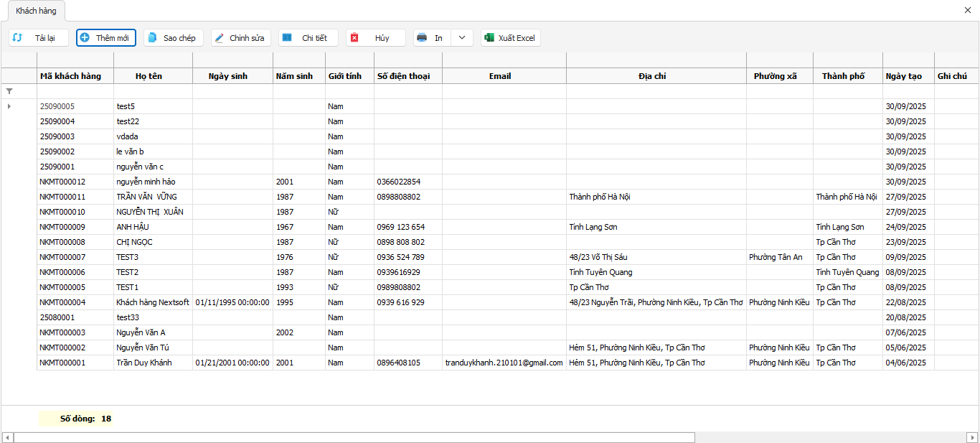
Task: Close the Khách hàng panel
Action: point(969,10)
